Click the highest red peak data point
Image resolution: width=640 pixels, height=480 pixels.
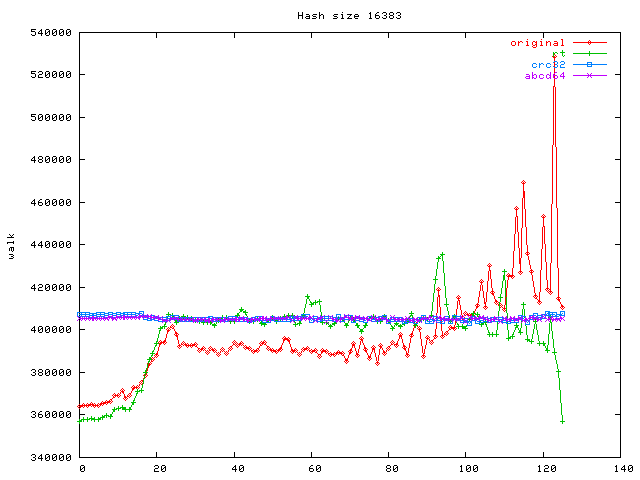tap(554, 54)
